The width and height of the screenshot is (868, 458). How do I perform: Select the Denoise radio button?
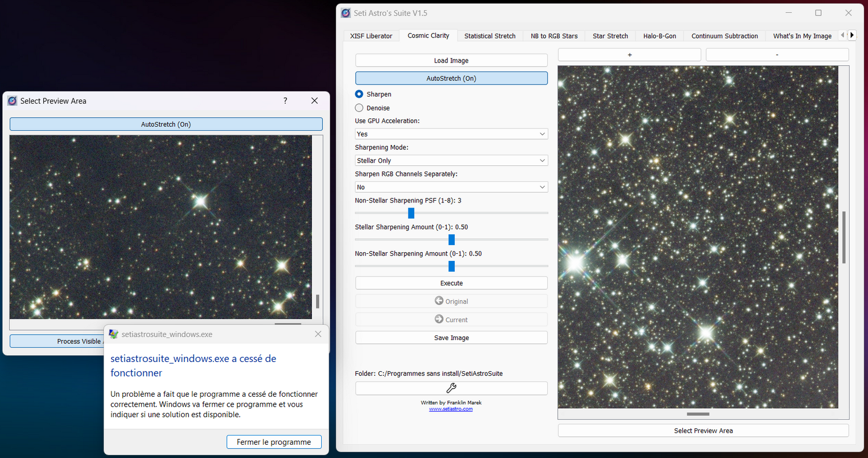click(x=359, y=108)
